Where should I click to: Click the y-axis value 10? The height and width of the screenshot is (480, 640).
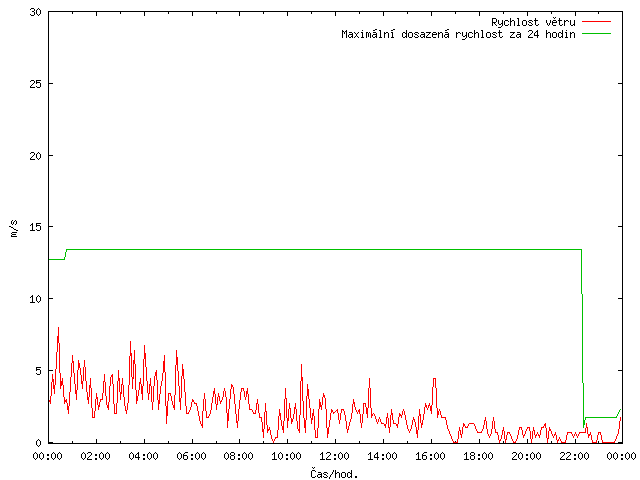click(36, 299)
